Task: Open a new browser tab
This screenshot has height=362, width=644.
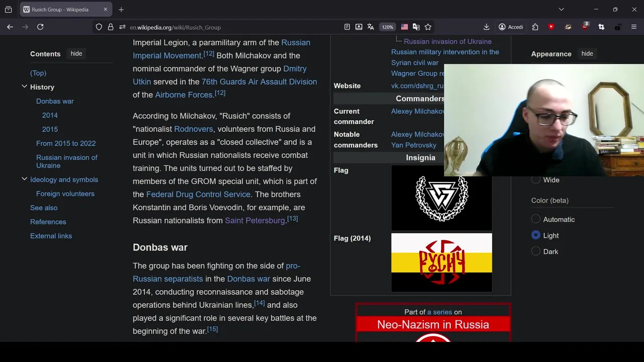Action: pos(121,10)
